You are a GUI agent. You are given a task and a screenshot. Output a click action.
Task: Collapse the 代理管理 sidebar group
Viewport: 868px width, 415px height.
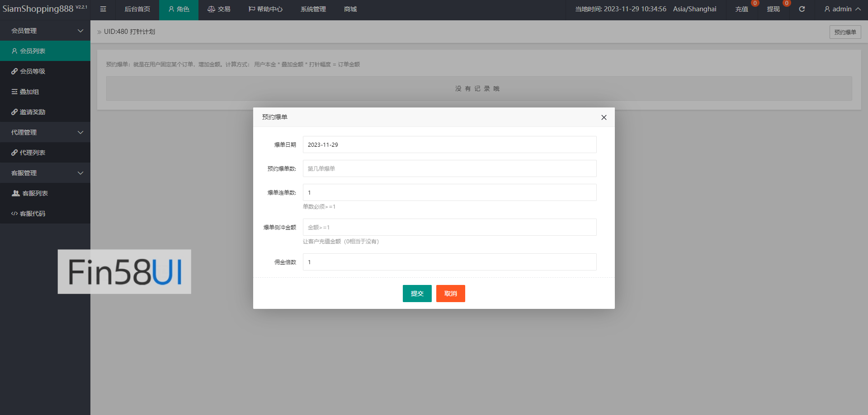point(45,132)
